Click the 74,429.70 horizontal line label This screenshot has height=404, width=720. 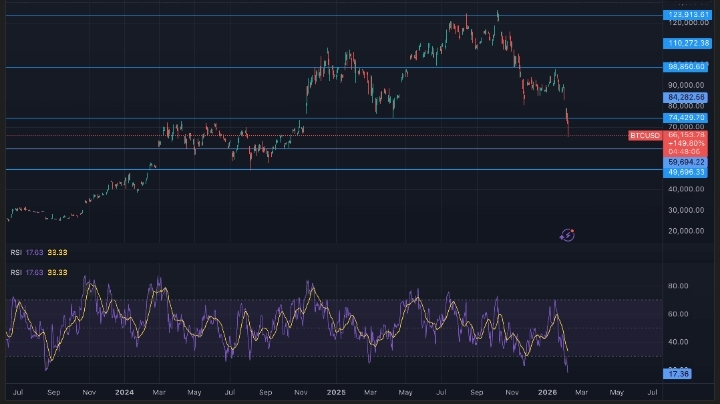(x=687, y=117)
